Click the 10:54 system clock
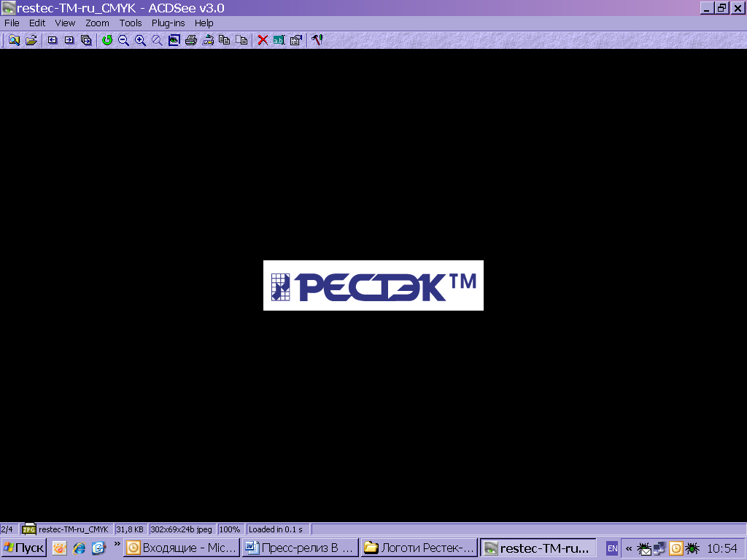 (721, 548)
